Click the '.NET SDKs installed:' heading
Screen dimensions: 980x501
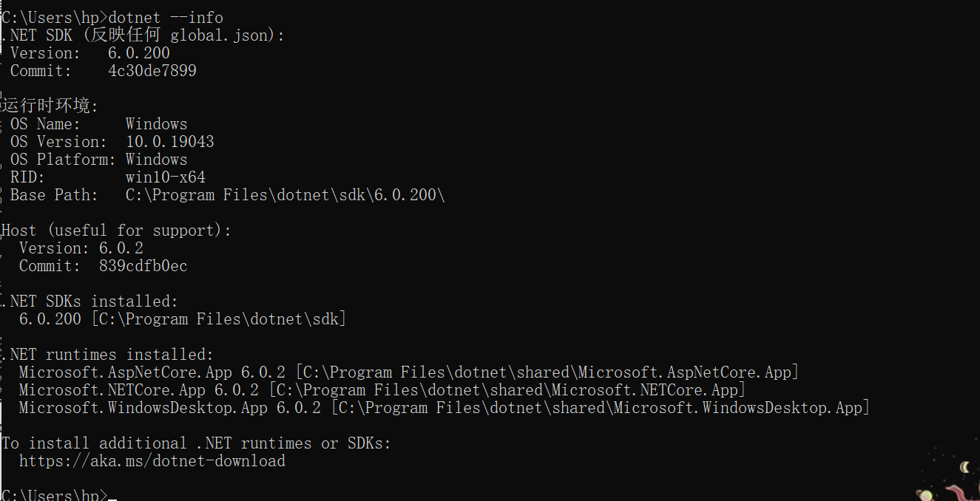click(89, 301)
